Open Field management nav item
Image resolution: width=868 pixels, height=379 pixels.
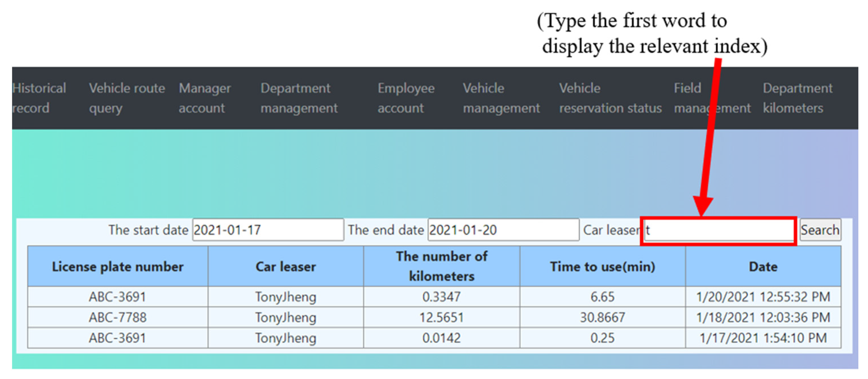[x=712, y=98]
